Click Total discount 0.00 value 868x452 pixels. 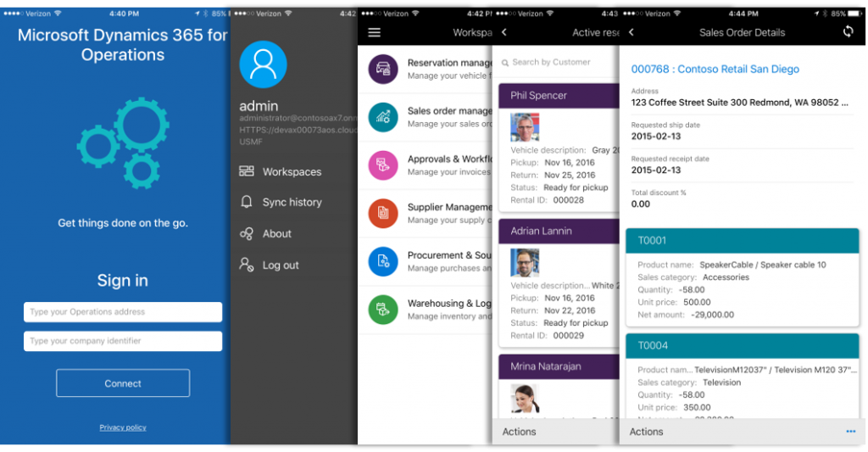coord(641,204)
